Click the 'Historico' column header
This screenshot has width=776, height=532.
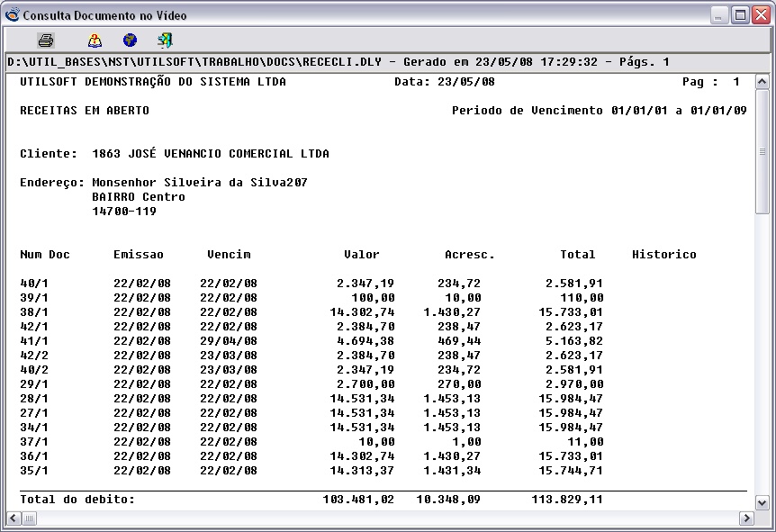pos(664,255)
